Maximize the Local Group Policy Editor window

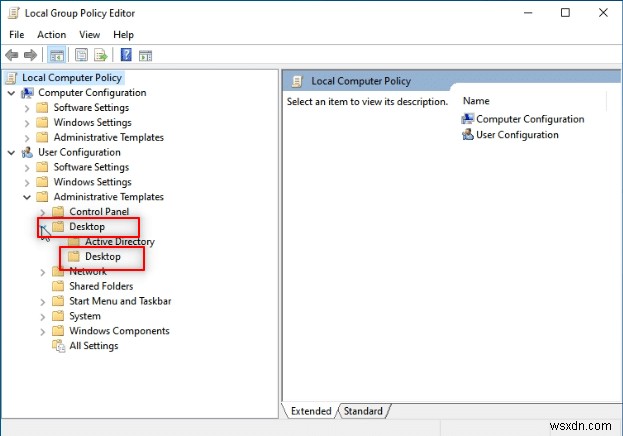[565, 13]
